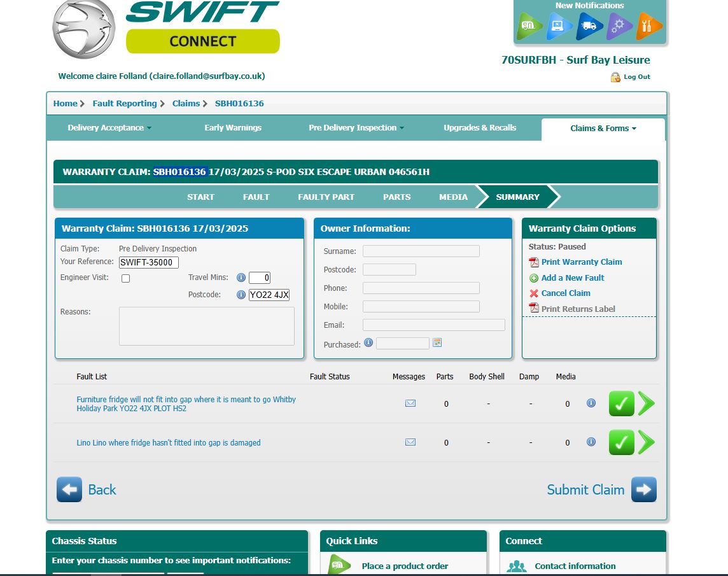Click the Purchased info icon
Screen dimensions: 728x576
tap(368, 343)
